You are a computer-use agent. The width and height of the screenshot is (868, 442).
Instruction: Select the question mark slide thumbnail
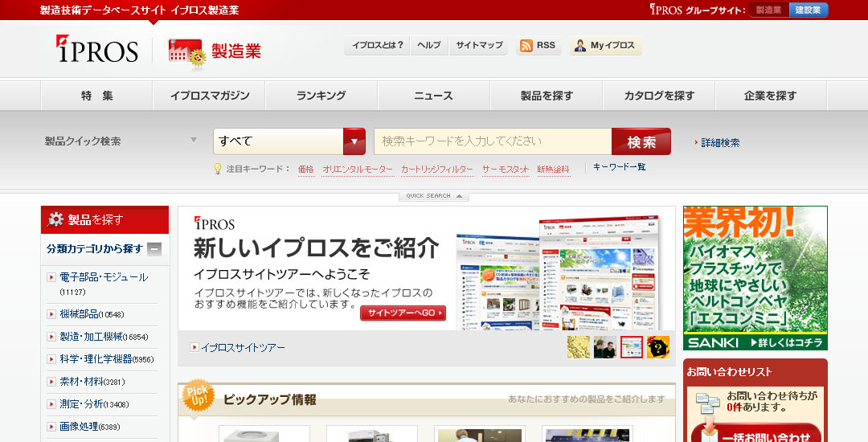pos(658,347)
